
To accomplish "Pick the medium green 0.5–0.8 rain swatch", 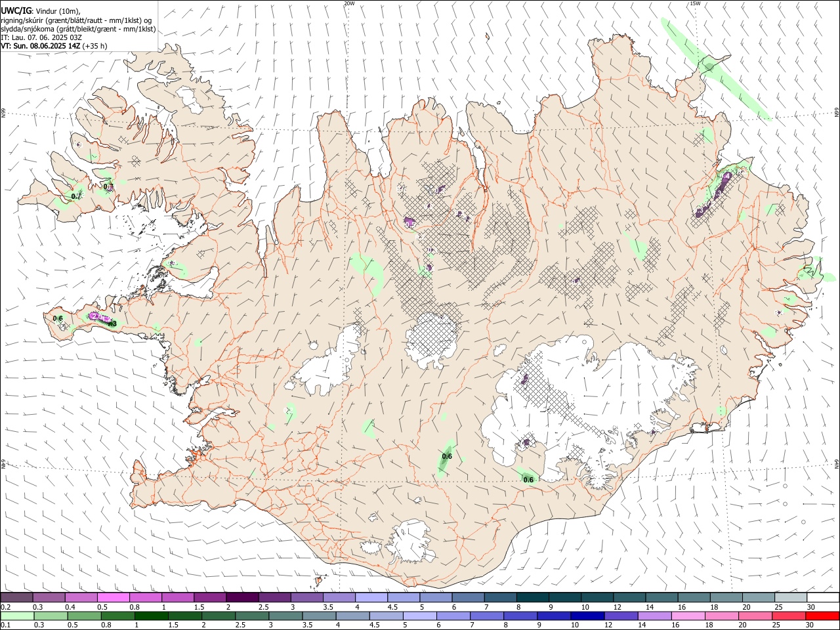I will click(85, 616).
